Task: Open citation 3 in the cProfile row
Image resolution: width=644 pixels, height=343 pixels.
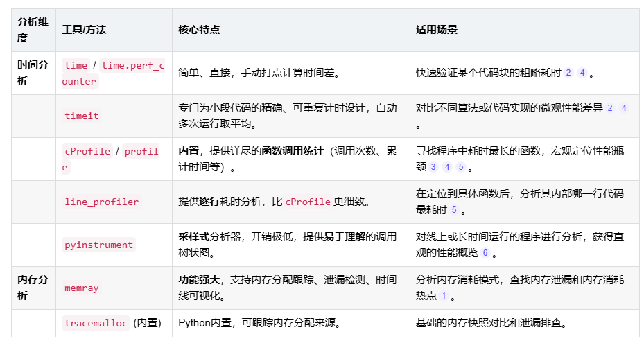Action: pos(433,167)
